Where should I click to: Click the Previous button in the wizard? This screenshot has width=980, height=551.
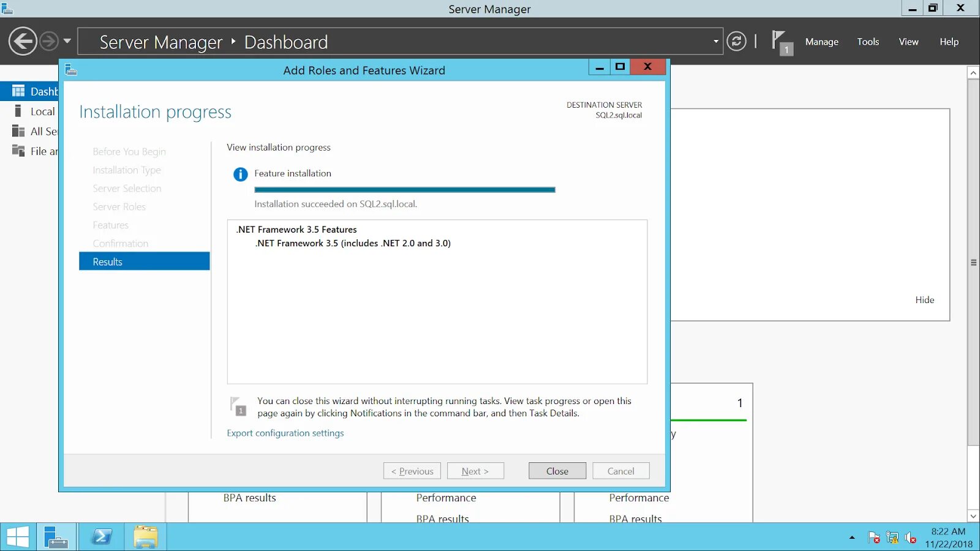tap(412, 471)
